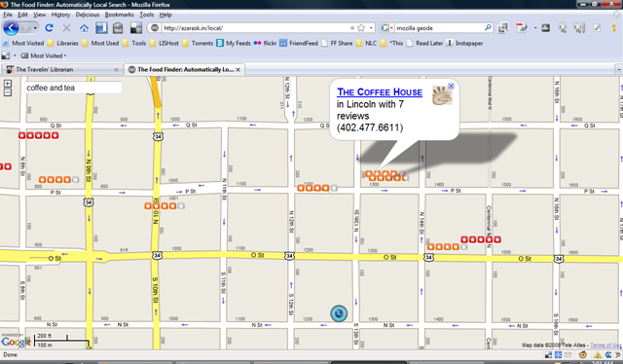Expand the second-row Most Visited dropdown
The width and height of the screenshot is (623, 364).
(44, 55)
